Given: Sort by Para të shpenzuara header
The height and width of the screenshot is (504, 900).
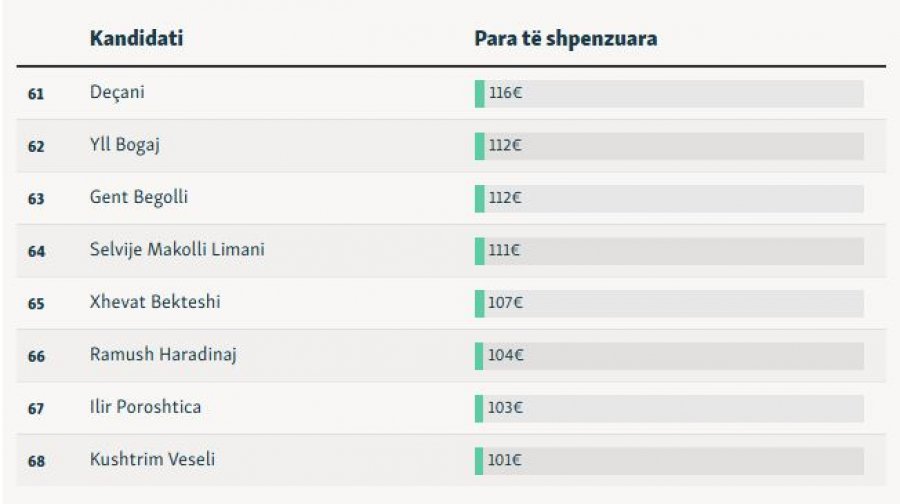Looking at the screenshot, I should pos(565,39).
